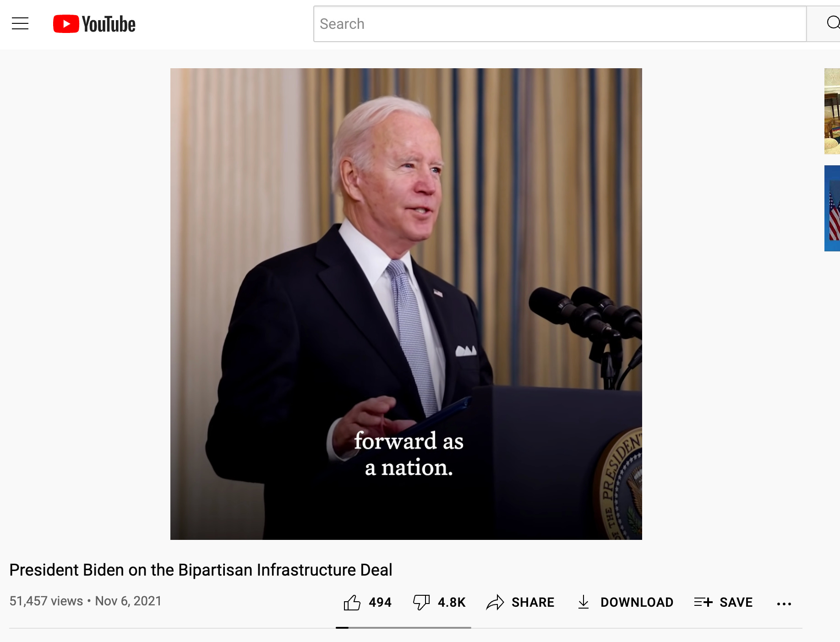Open the three-dot more actions menu
The width and height of the screenshot is (840, 642).
click(784, 604)
